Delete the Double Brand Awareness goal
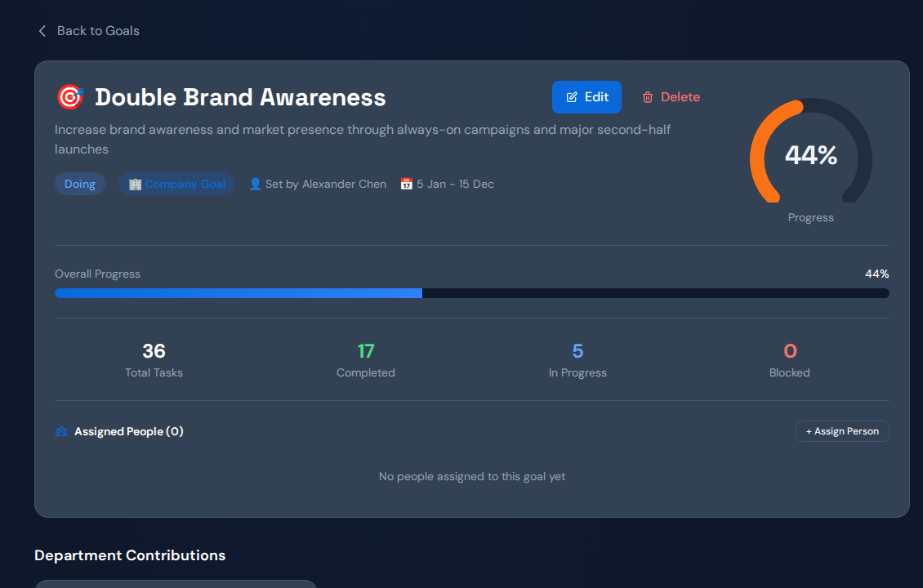Viewport: 923px width, 588px height. pyautogui.click(x=671, y=97)
